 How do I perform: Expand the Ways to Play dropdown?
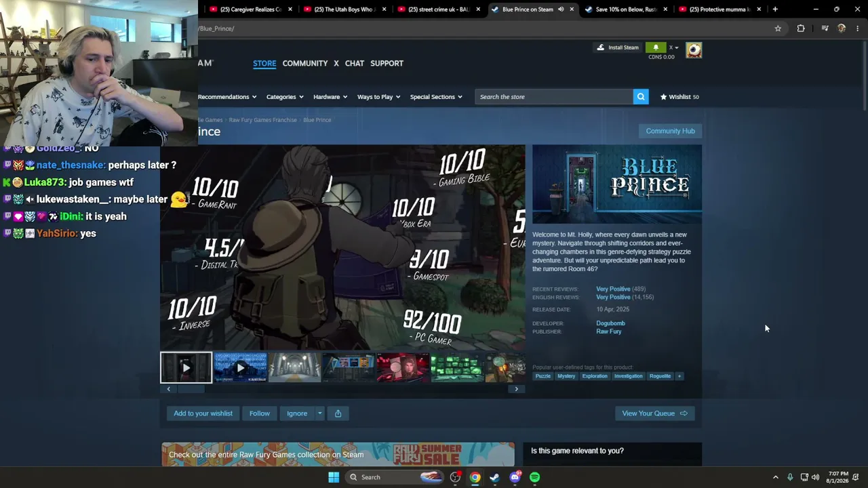click(378, 97)
